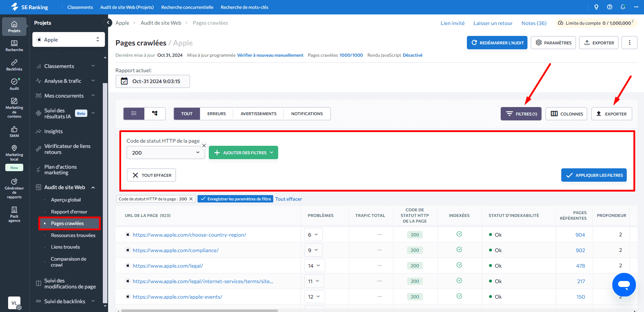Select the NOTIFICATIONS tab
Viewport: 644px width, 312px height.
point(307,114)
